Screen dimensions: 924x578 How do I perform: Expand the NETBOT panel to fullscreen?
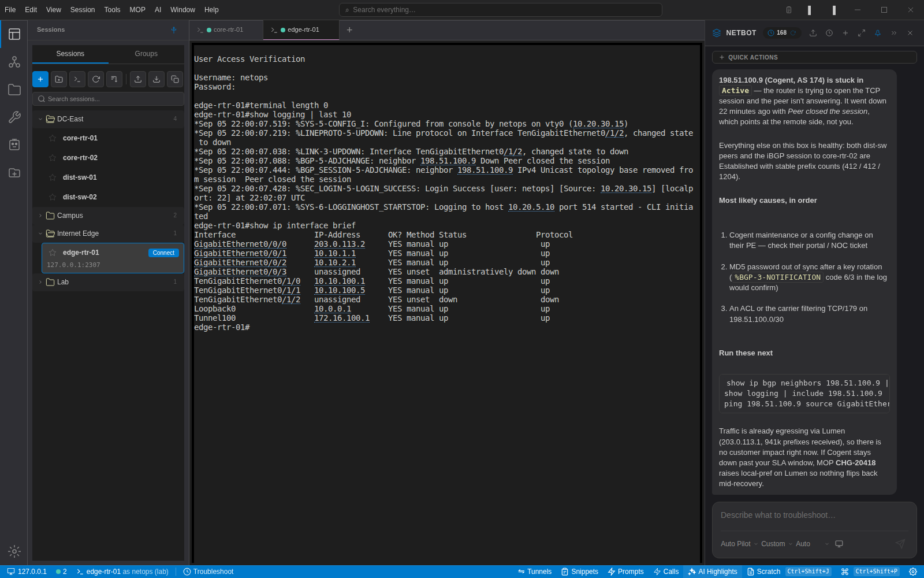point(862,33)
